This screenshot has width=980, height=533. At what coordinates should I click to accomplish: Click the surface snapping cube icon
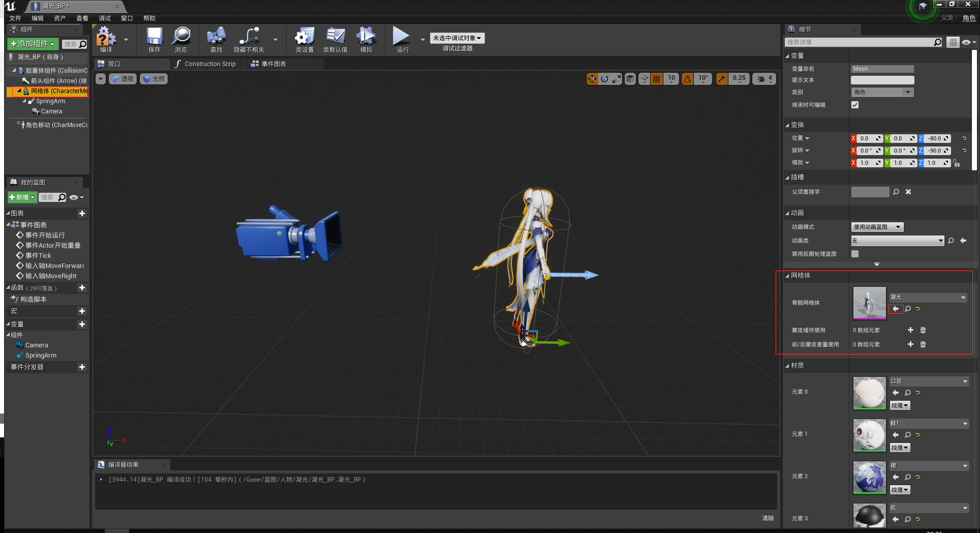point(630,79)
